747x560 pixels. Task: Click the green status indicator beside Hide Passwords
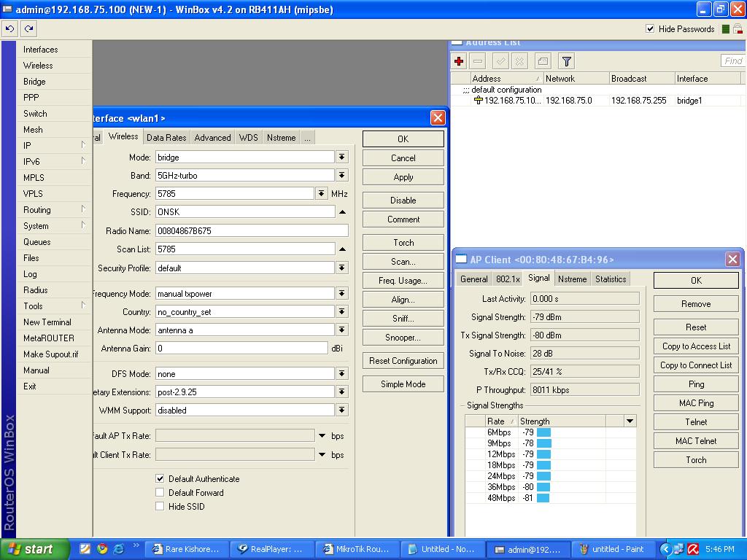(726, 29)
